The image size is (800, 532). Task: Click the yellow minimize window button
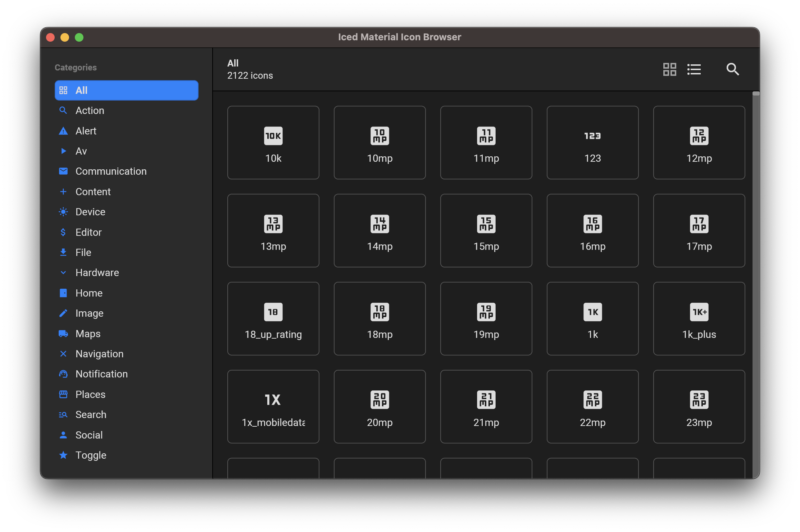65,37
